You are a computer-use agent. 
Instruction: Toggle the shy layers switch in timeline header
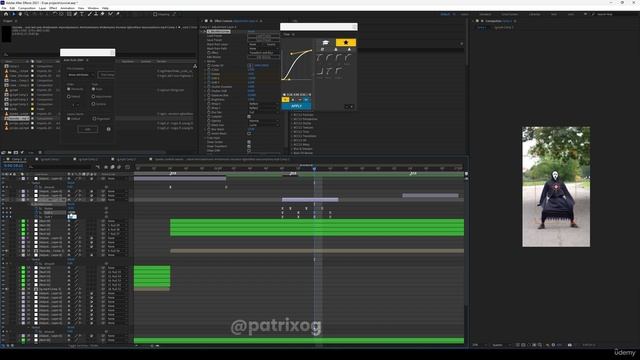click(x=106, y=167)
